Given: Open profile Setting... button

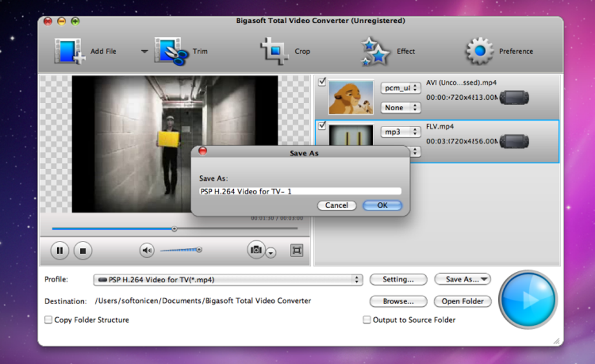Looking at the screenshot, I should click(x=398, y=279).
